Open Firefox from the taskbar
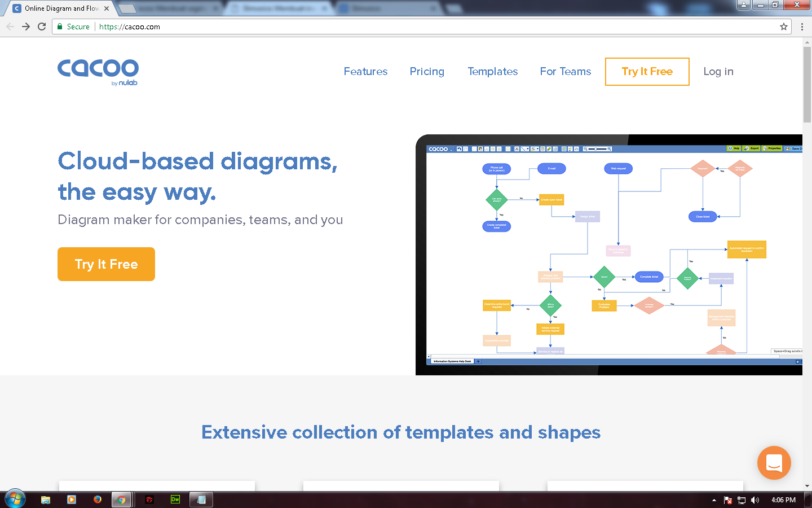812x508 pixels. [x=98, y=500]
